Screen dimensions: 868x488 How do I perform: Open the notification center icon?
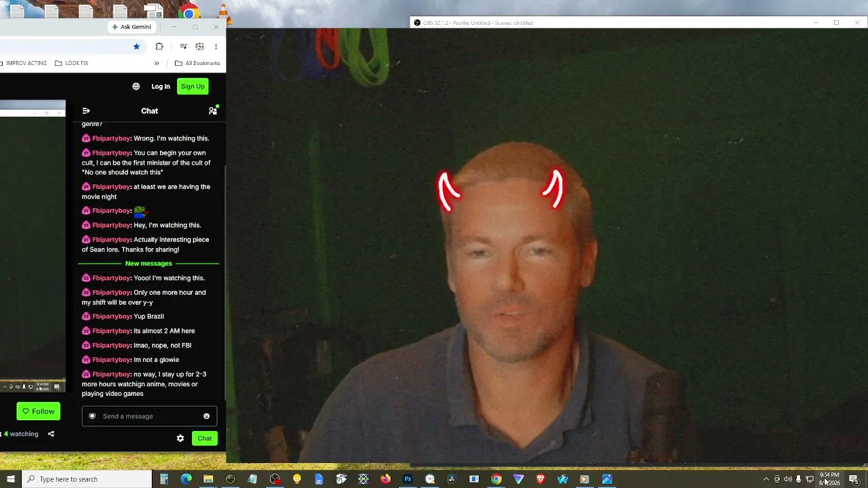(854, 479)
